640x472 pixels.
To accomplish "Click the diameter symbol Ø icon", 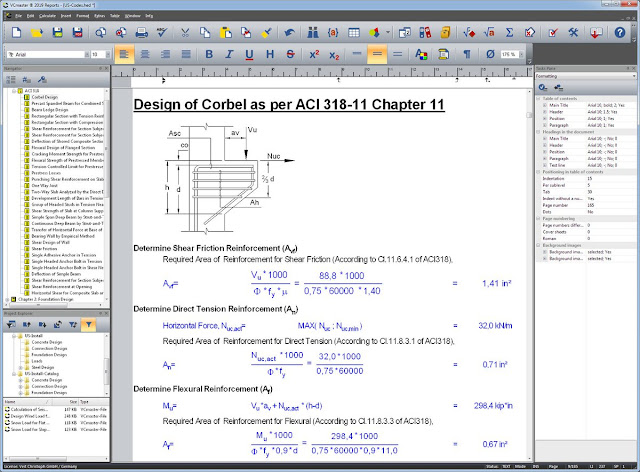I will [490, 54].
